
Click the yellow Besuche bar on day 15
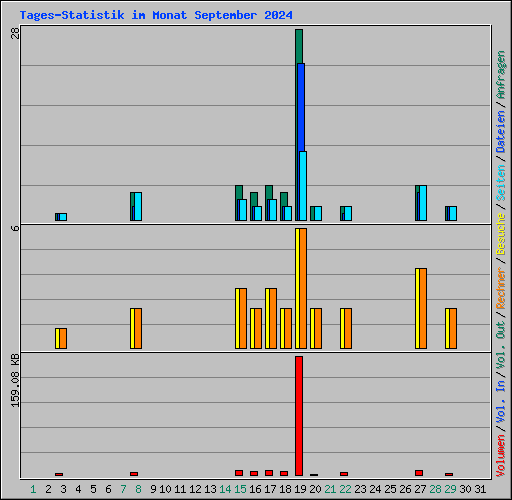pos(237,318)
